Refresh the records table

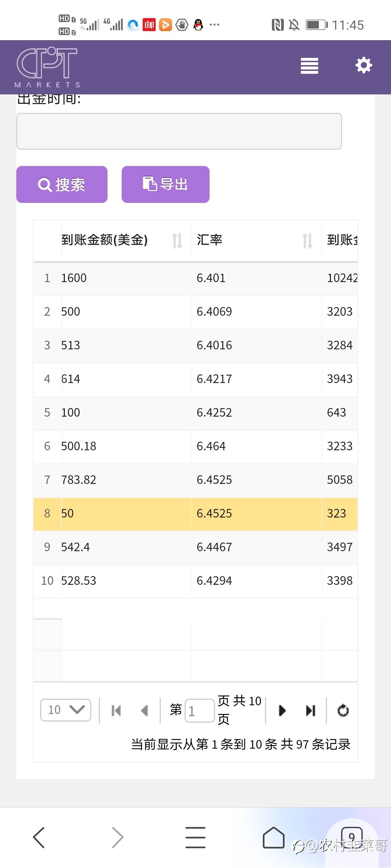[x=343, y=711]
